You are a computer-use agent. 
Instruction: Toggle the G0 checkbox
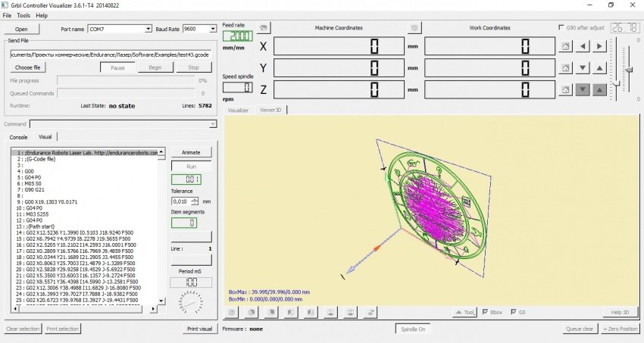(x=513, y=312)
